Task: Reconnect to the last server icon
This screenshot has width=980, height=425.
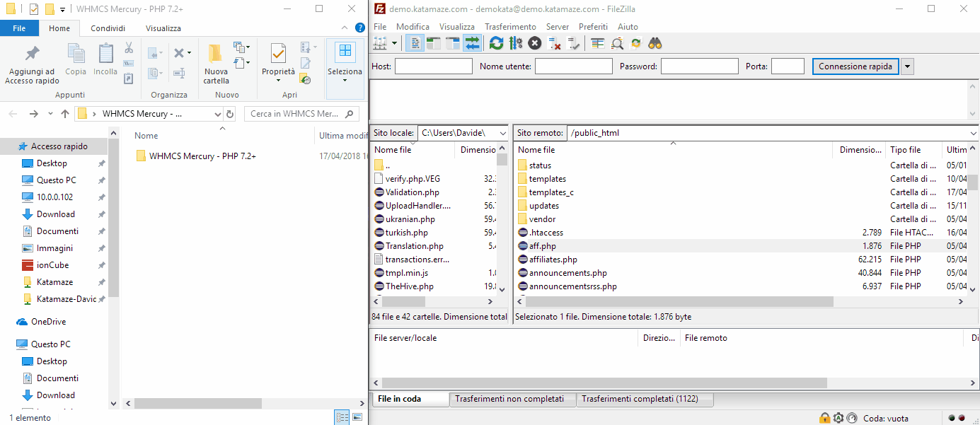Action: point(573,43)
